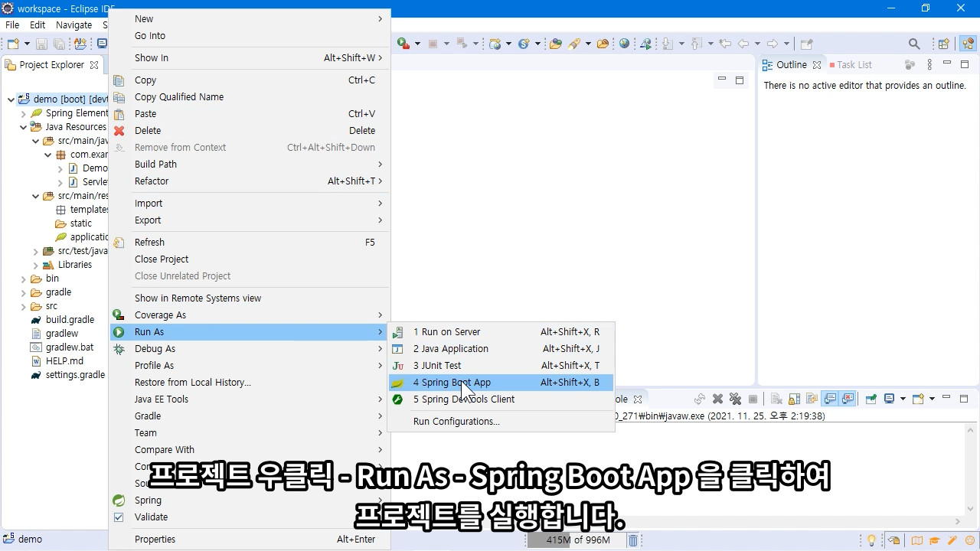The height and width of the screenshot is (551, 980).
Task: Click the book icon in status bar
Action: [x=916, y=540]
